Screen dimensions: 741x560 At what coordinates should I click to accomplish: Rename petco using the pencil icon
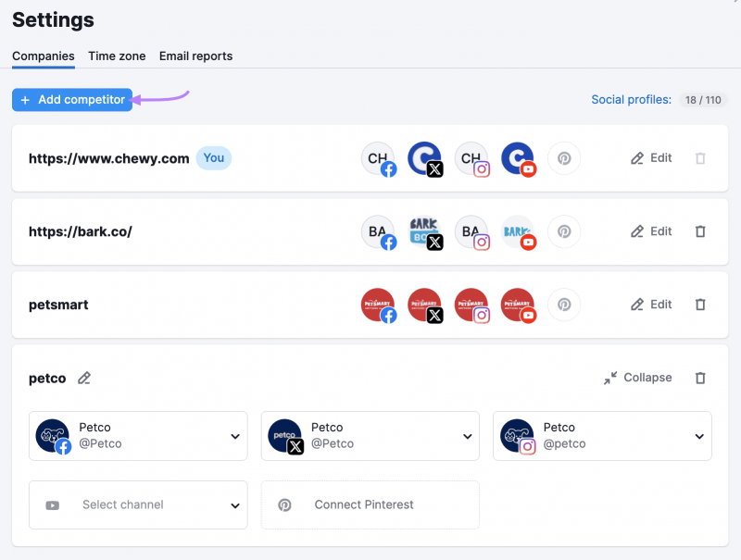(x=84, y=378)
